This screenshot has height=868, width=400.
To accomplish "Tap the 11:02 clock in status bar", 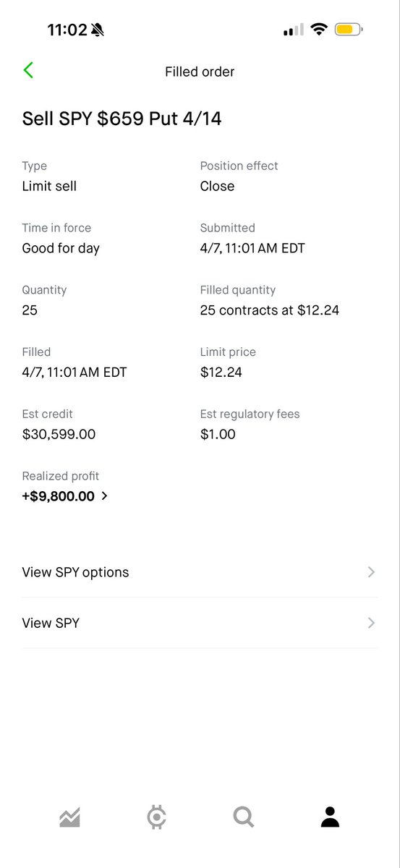I will click(67, 30).
